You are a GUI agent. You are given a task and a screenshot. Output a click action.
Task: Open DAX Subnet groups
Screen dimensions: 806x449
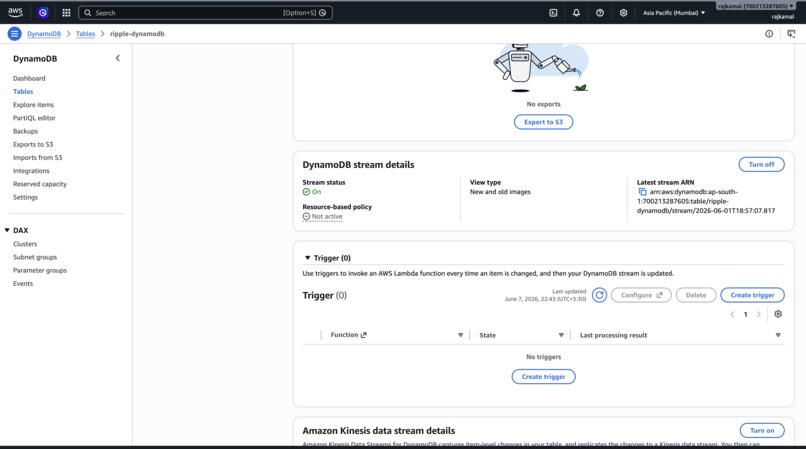35,257
